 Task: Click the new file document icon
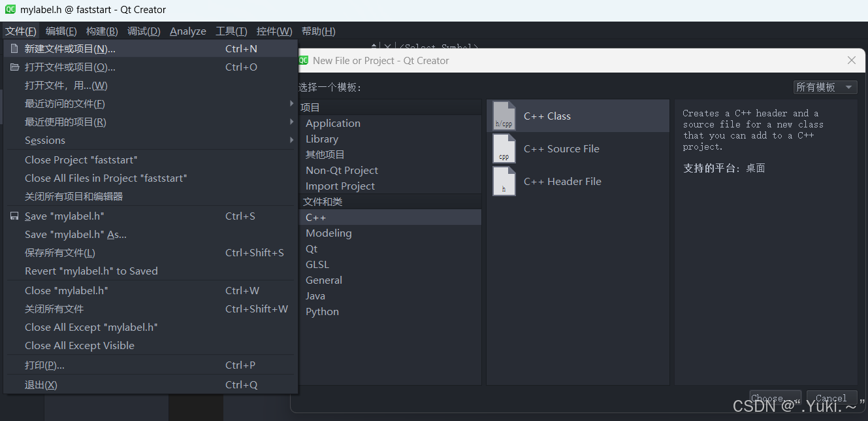pyautogui.click(x=14, y=48)
